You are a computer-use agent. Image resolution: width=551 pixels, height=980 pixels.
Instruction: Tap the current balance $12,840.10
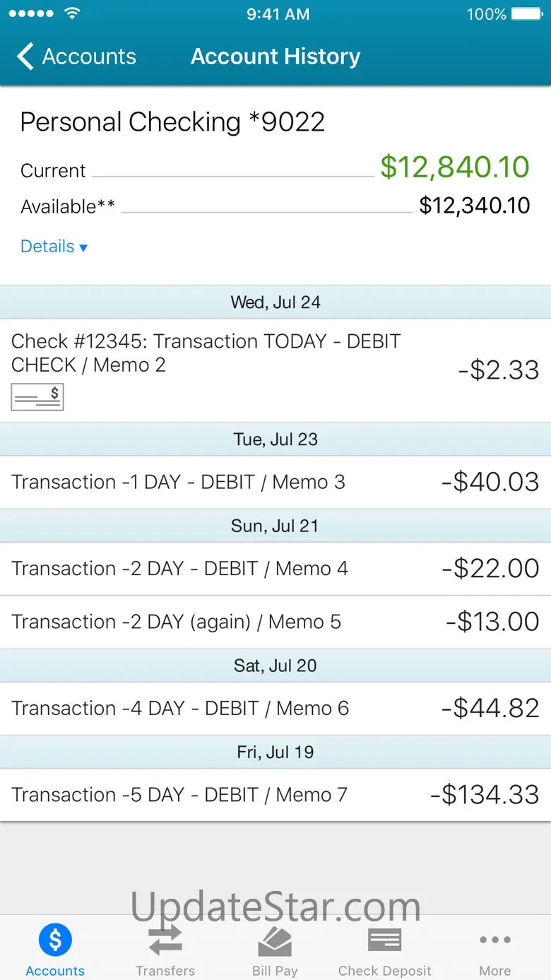(454, 167)
